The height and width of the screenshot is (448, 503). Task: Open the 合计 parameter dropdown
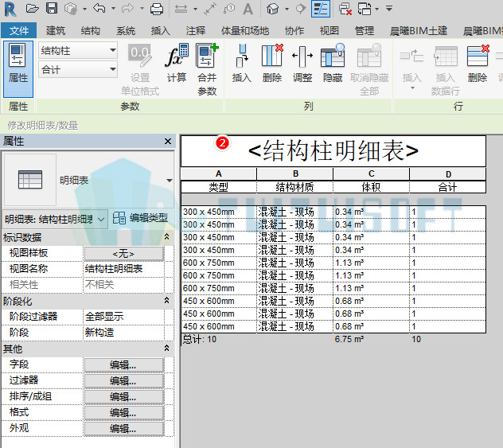point(78,69)
